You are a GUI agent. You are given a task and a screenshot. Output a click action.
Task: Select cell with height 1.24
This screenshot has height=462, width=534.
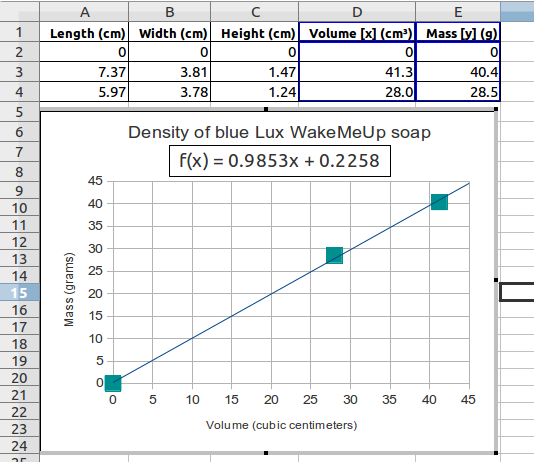point(255,92)
